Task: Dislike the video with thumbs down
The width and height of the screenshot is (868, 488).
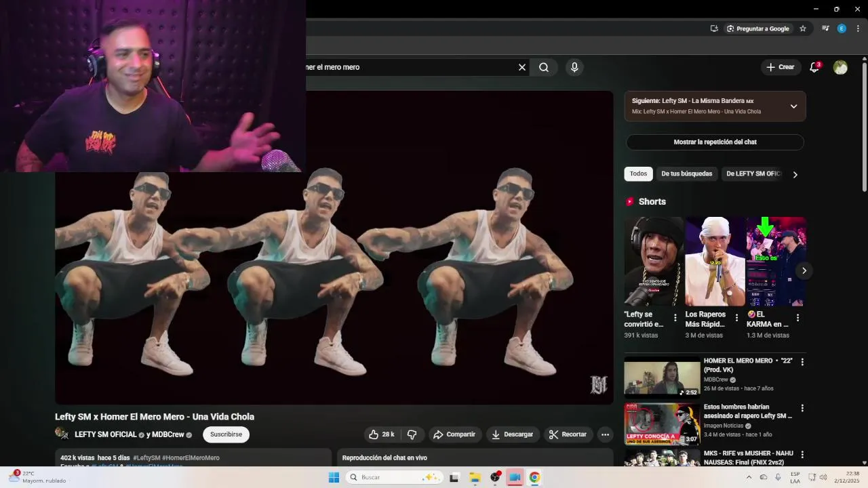Action: coord(412,434)
